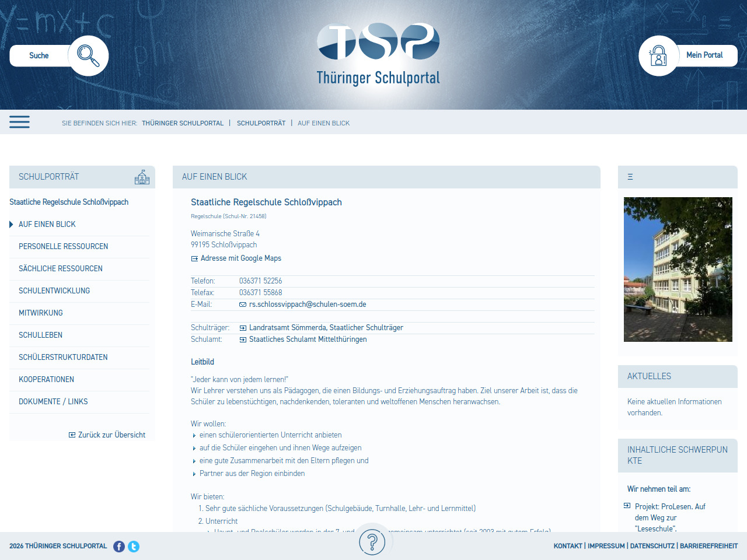
Task: Open the Schülerstrukturdaten menu entry
Action: point(63,358)
